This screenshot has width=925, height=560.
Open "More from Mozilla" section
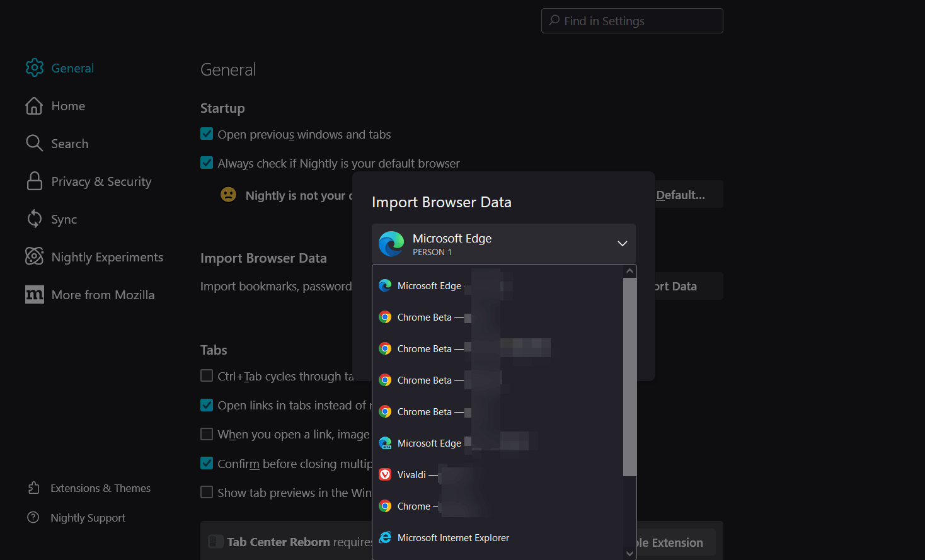(x=103, y=294)
